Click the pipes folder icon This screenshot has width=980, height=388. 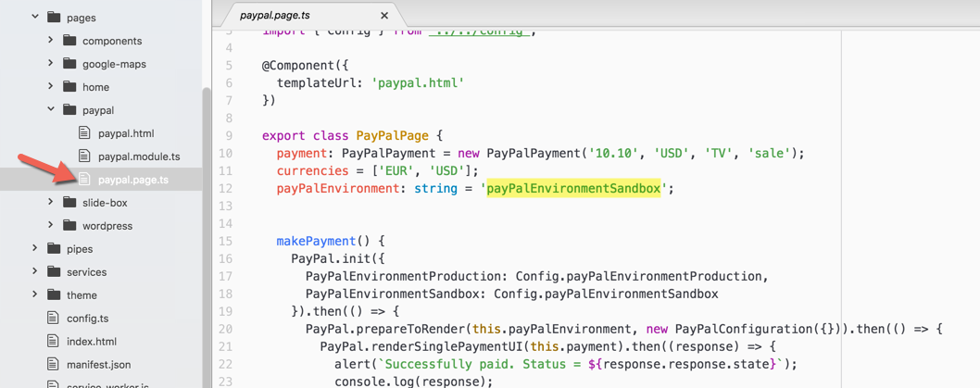pyautogui.click(x=54, y=249)
